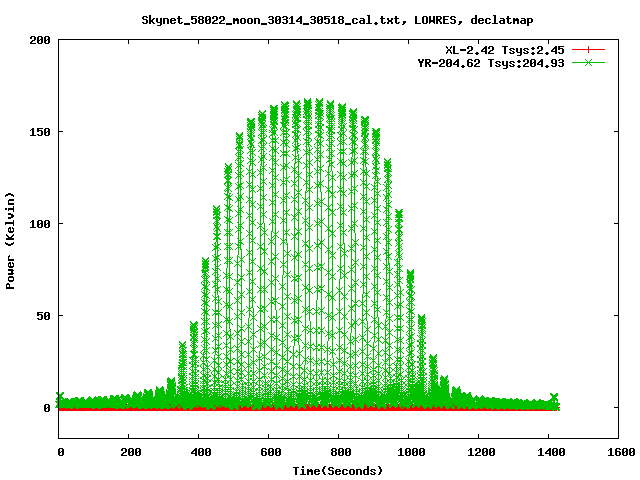Viewport: 640px width, 480px height.
Task: Click the x-axis tick label 1000
Action: [411, 452]
